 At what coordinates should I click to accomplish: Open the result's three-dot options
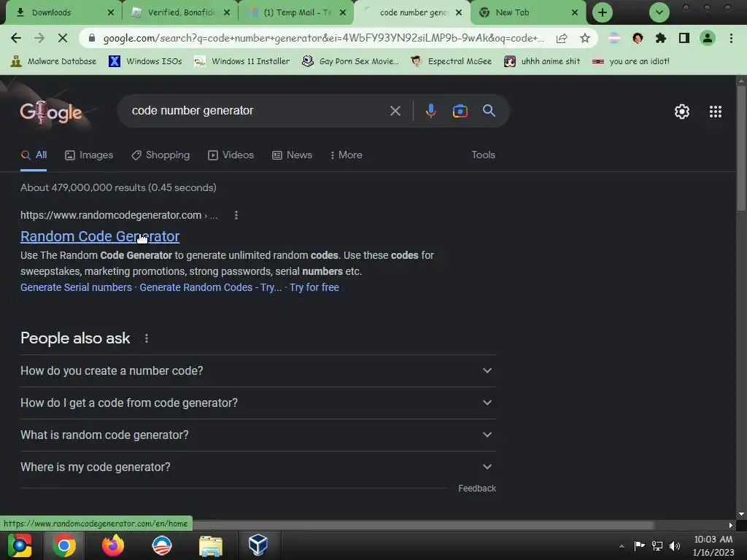click(236, 215)
